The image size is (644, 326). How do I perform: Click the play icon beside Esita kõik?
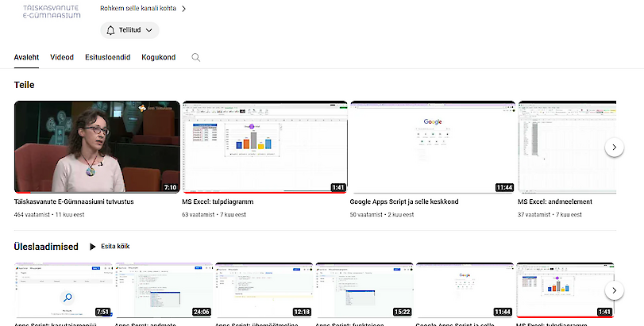[x=92, y=247]
